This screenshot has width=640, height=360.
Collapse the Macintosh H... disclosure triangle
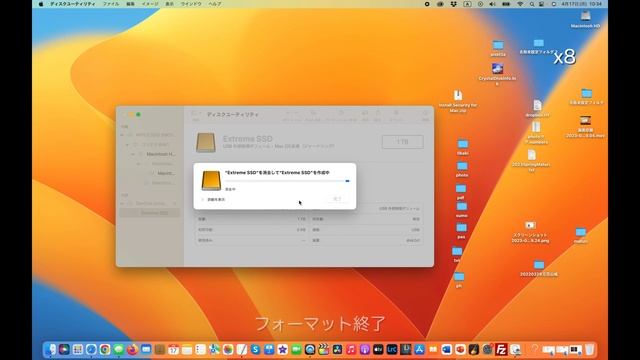point(133,154)
